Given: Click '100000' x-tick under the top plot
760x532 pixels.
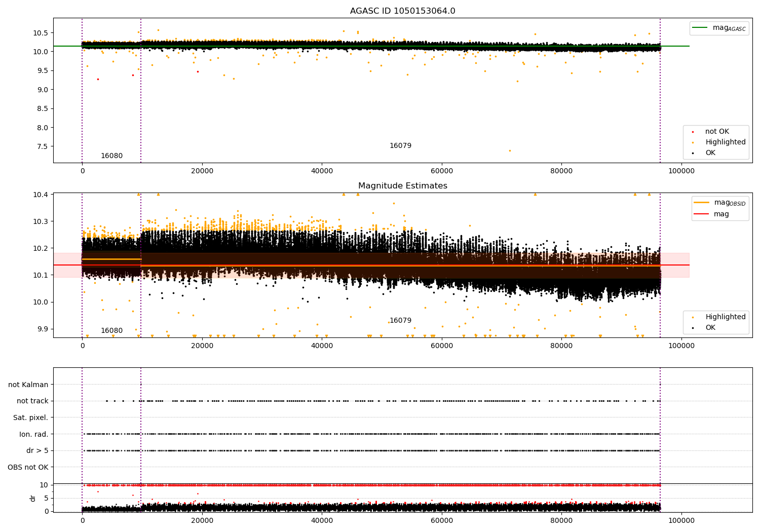Looking at the screenshot, I should (x=681, y=171).
